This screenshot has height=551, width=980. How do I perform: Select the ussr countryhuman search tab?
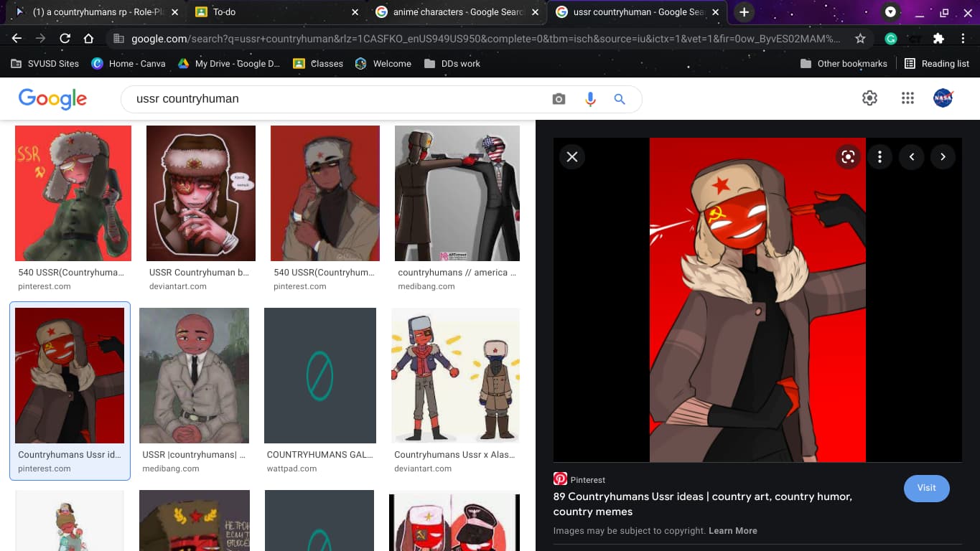click(638, 12)
